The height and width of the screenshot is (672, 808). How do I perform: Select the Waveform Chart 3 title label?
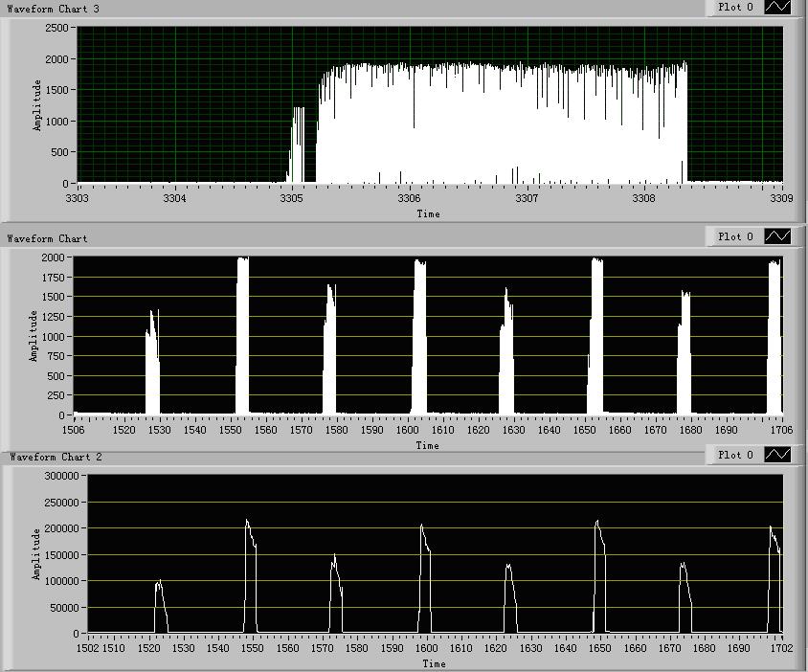[53, 9]
